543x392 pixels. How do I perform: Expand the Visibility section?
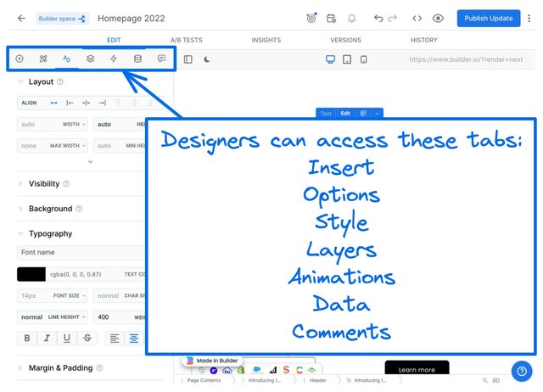pos(20,184)
